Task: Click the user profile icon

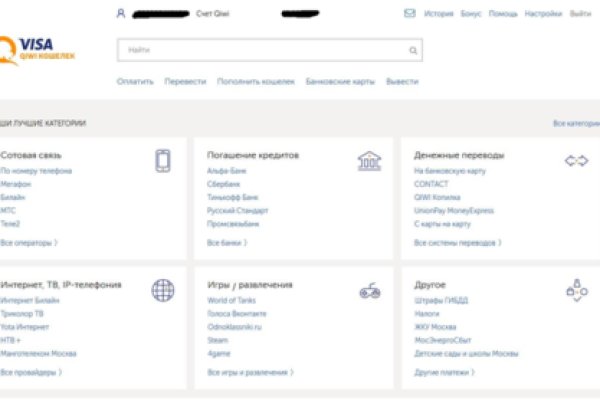Action: pos(121,14)
